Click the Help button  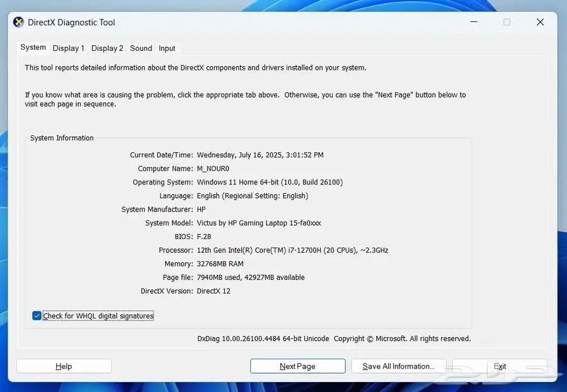point(64,366)
